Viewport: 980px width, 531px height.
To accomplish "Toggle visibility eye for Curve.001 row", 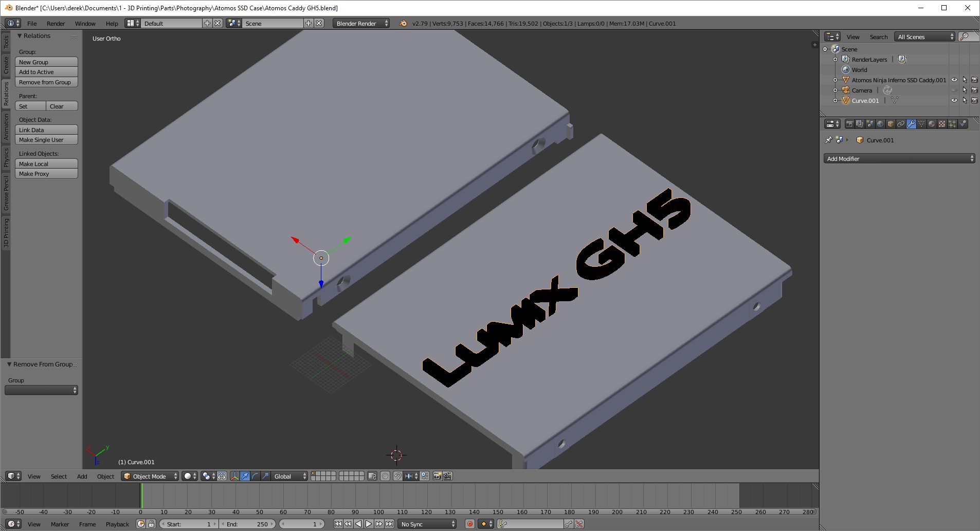I will point(954,100).
